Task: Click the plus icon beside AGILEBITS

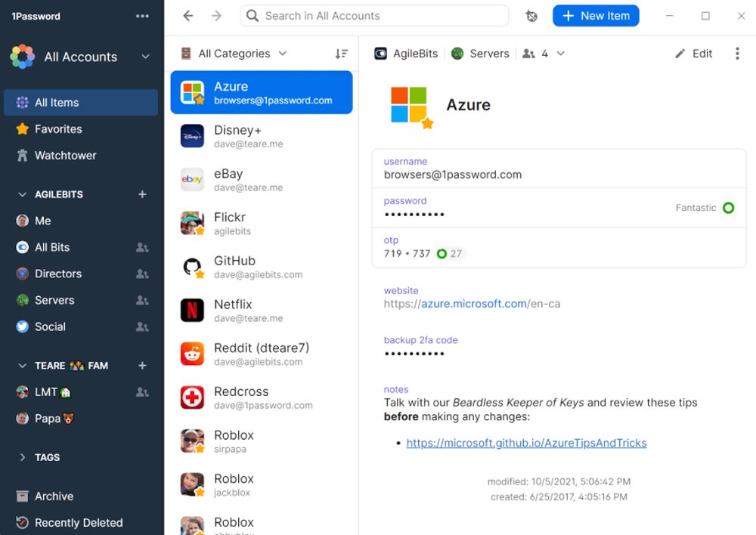Action: (x=142, y=194)
